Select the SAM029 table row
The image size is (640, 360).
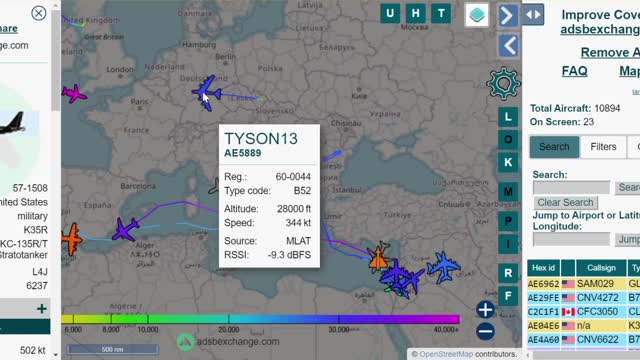tap(584, 284)
